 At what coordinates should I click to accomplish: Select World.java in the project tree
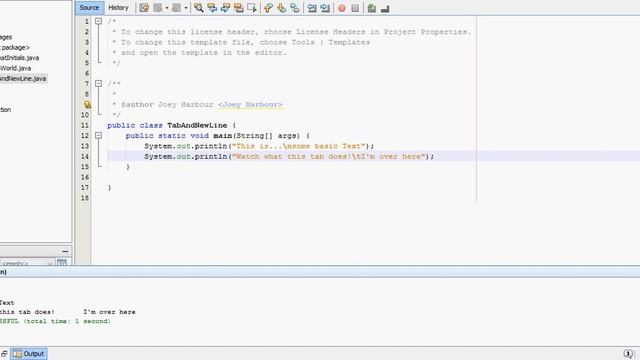16,68
